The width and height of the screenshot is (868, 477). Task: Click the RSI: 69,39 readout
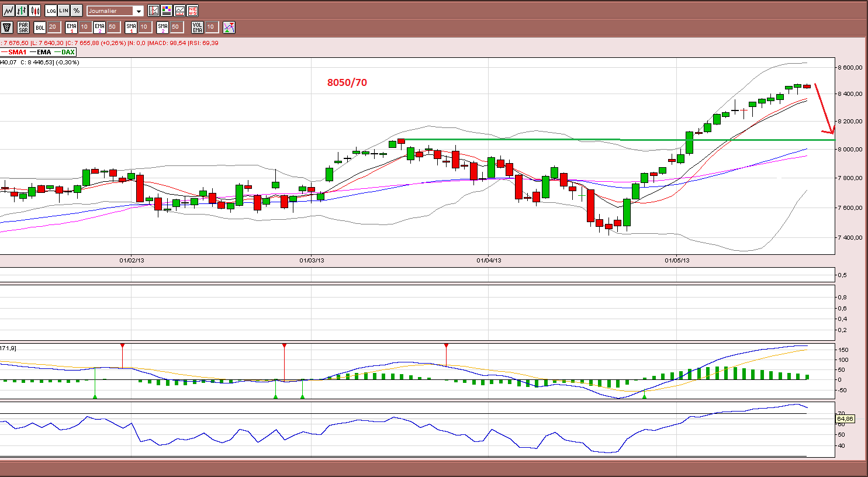203,43
